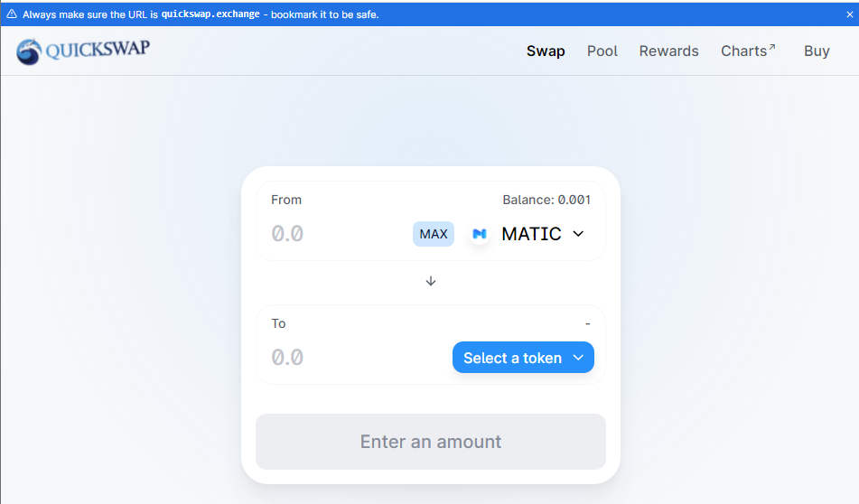Image resolution: width=859 pixels, height=504 pixels.
Task: Click the chevron inside Select a token
Action: pos(579,358)
